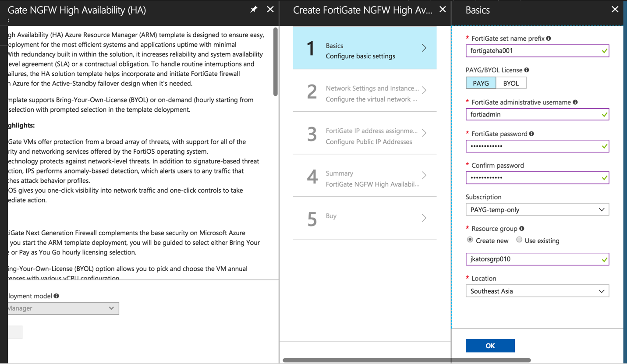Open the Subscription dropdown
This screenshot has height=364, width=627.
click(537, 210)
